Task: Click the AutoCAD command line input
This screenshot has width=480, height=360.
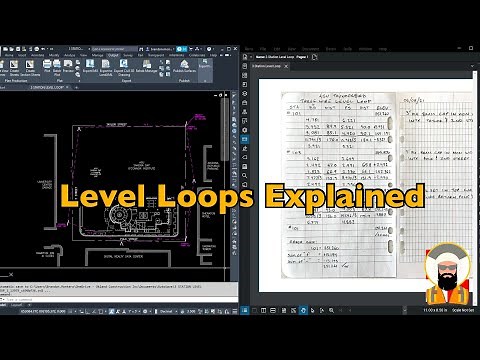Action: (120, 299)
